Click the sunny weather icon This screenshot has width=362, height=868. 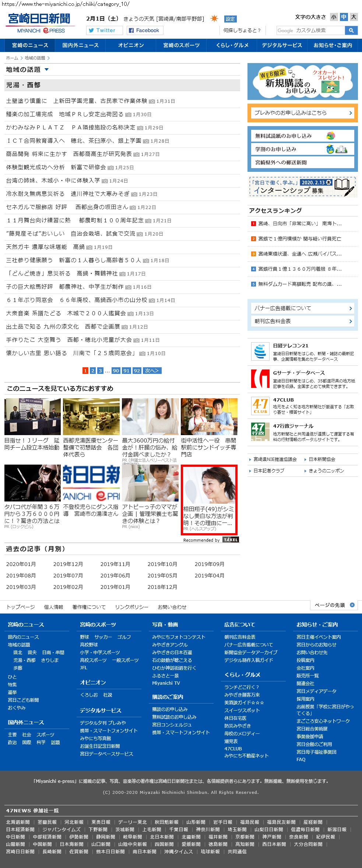(x=214, y=19)
